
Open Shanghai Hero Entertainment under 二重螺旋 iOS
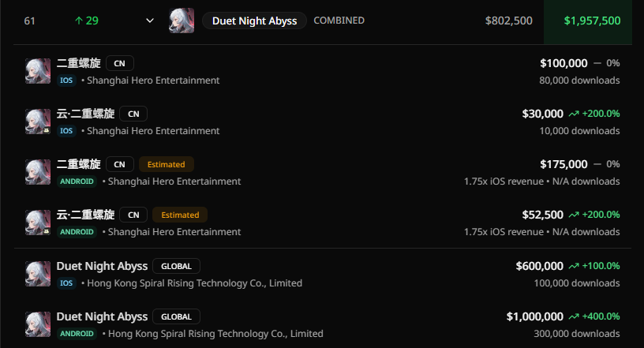point(153,80)
